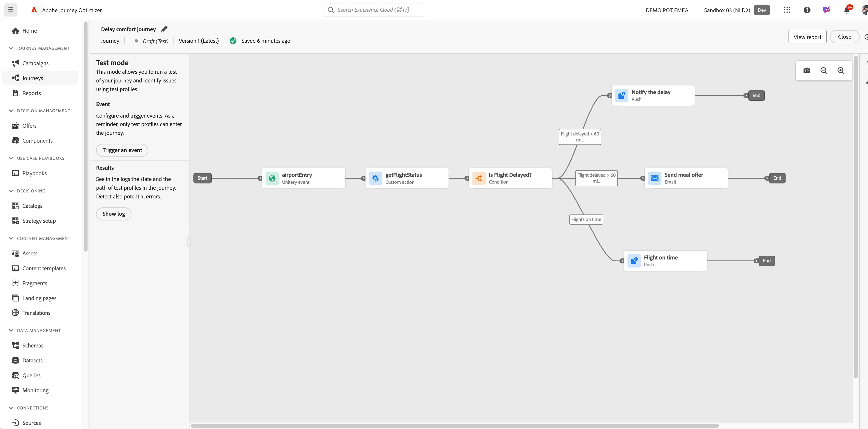Viewport: 868px width, 429px height.
Task: Open the help question mark menu
Action: coord(807,10)
